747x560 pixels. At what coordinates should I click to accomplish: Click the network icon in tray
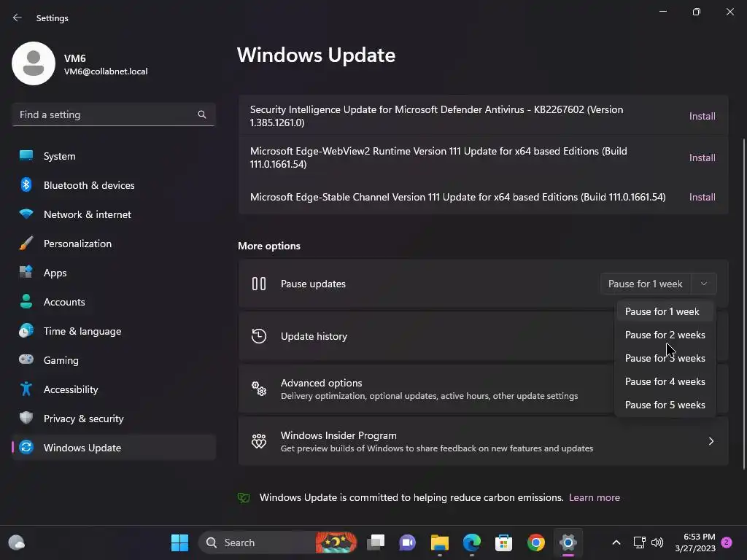click(x=639, y=542)
